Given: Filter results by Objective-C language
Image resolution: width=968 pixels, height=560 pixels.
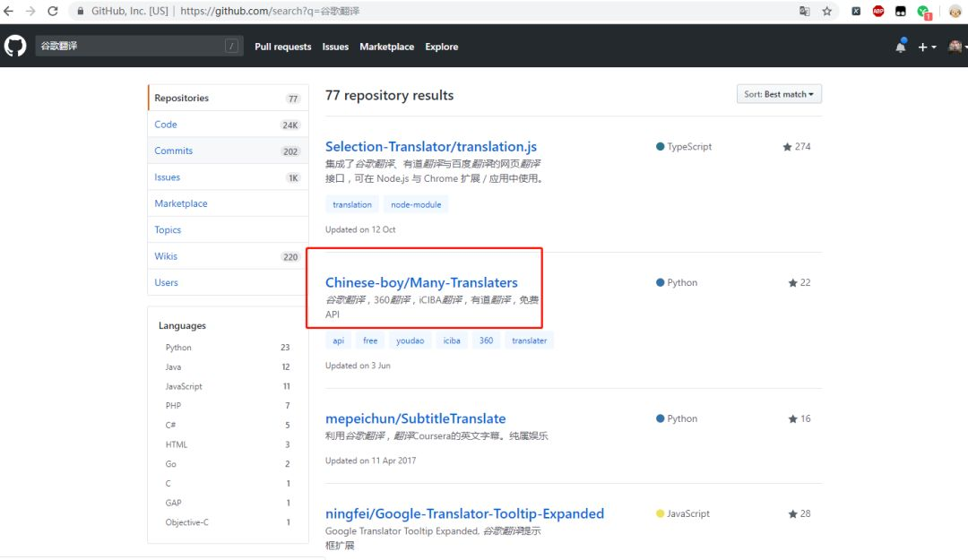Looking at the screenshot, I should [x=227, y=522].
